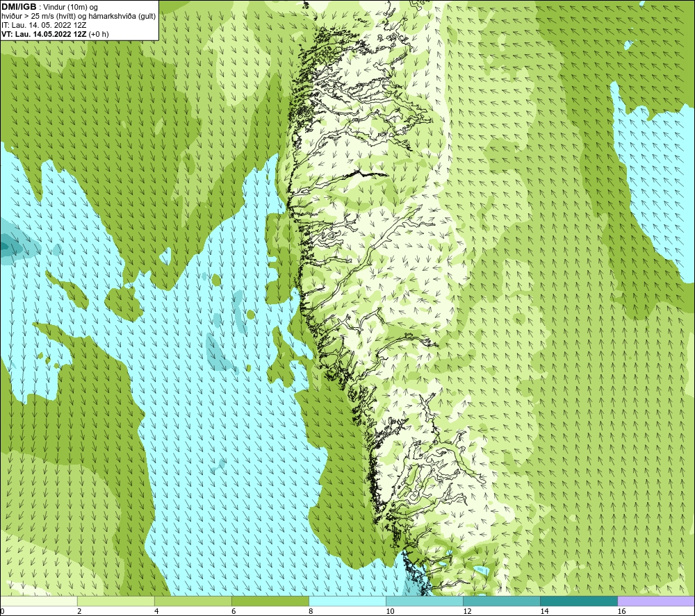Click the 14–16 m/s dark teal swatch
695x616 pixels.
click(x=578, y=601)
